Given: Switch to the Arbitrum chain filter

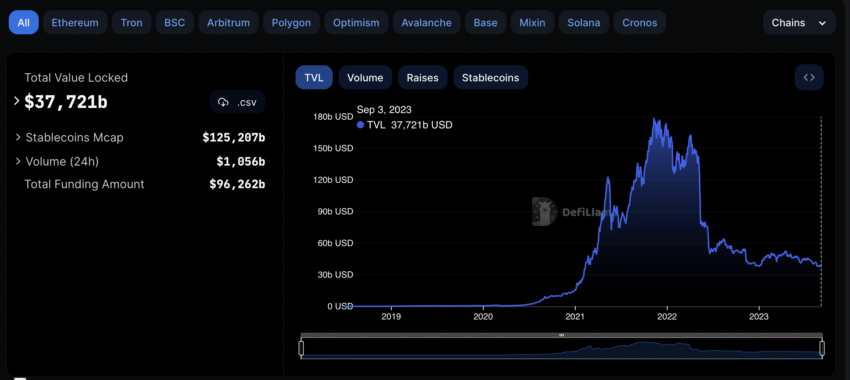Looking at the screenshot, I should coord(228,23).
